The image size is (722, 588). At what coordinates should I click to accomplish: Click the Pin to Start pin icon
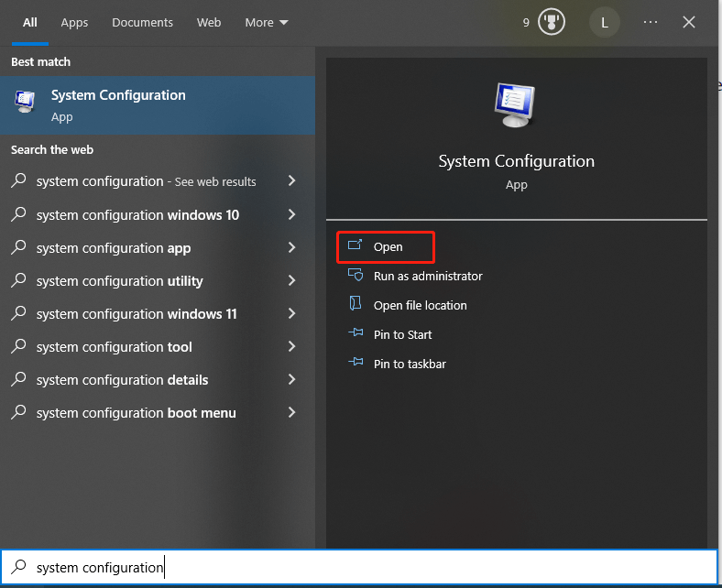click(356, 332)
